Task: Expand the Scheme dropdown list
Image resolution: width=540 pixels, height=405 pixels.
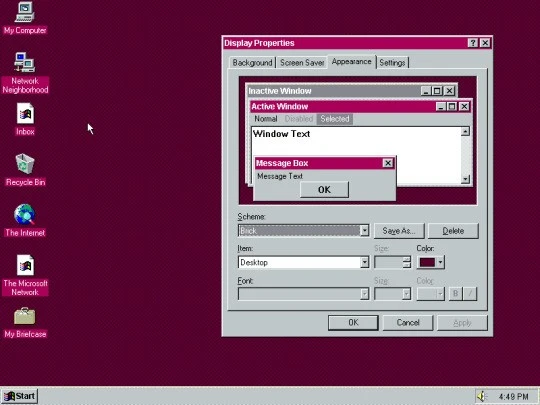Action: pyautogui.click(x=364, y=230)
